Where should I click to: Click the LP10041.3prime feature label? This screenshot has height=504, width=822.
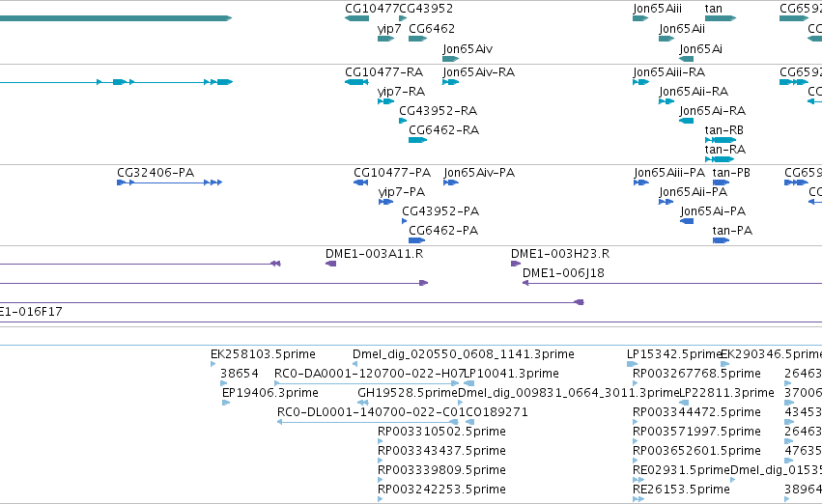(512, 374)
